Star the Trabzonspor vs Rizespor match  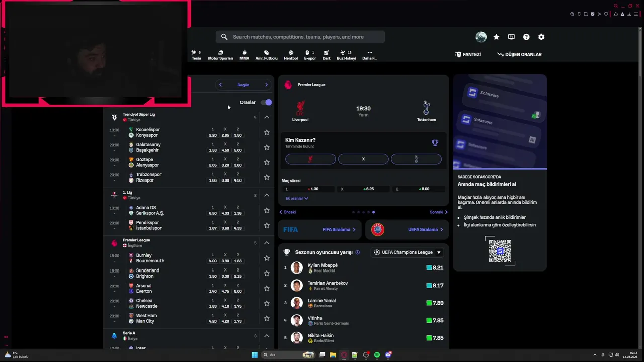(267, 177)
